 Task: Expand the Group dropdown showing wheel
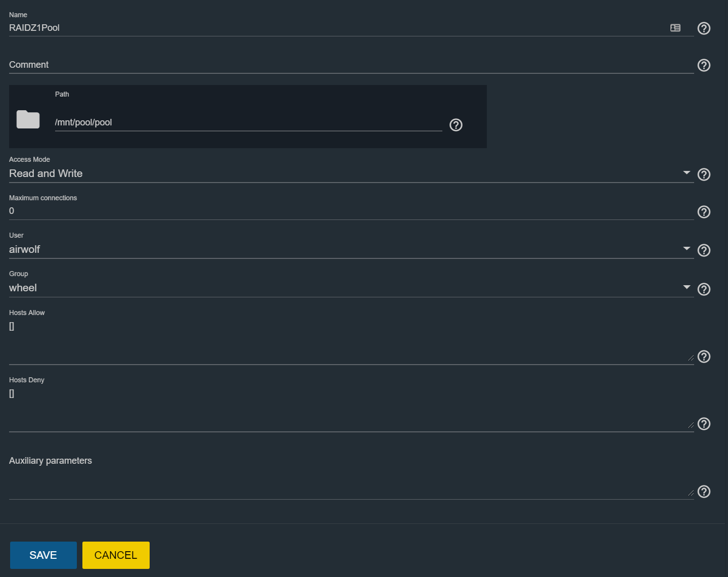pyautogui.click(x=351, y=288)
